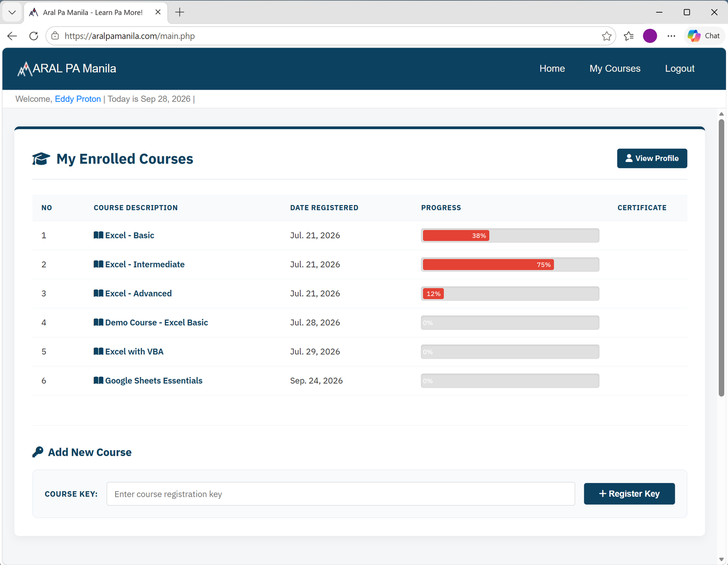Close the Aral Pa Manila tab
This screenshot has width=728, height=565.
pos(158,12)
